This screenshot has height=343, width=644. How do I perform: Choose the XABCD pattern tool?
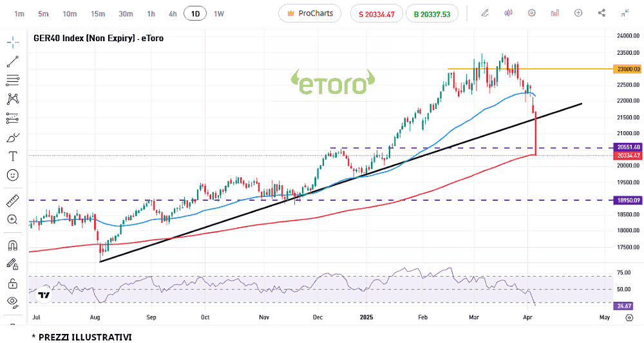[13, 99]
